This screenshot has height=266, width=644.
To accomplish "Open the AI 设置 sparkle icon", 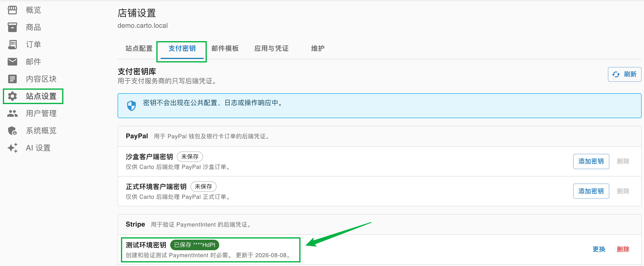I will coord(12,148).
